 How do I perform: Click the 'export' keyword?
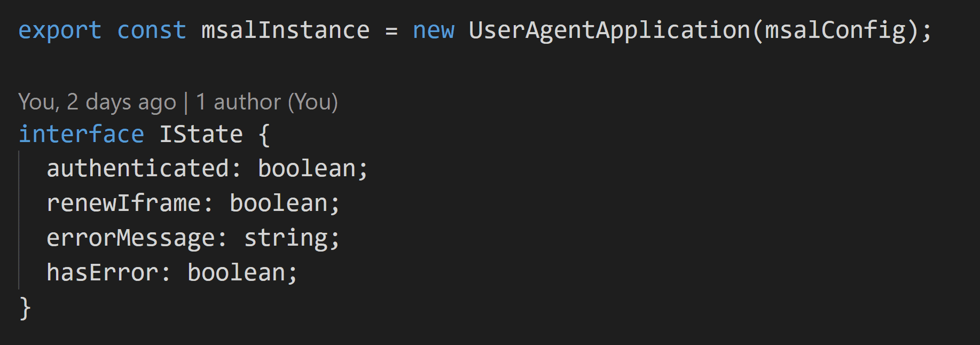pyautogui.click(x=60, y=30)
